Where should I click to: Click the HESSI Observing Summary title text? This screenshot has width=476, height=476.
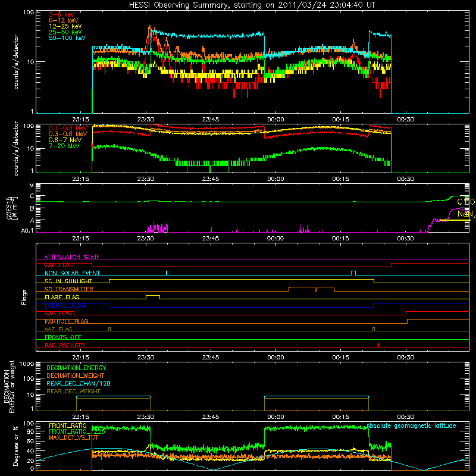[252, 5]
